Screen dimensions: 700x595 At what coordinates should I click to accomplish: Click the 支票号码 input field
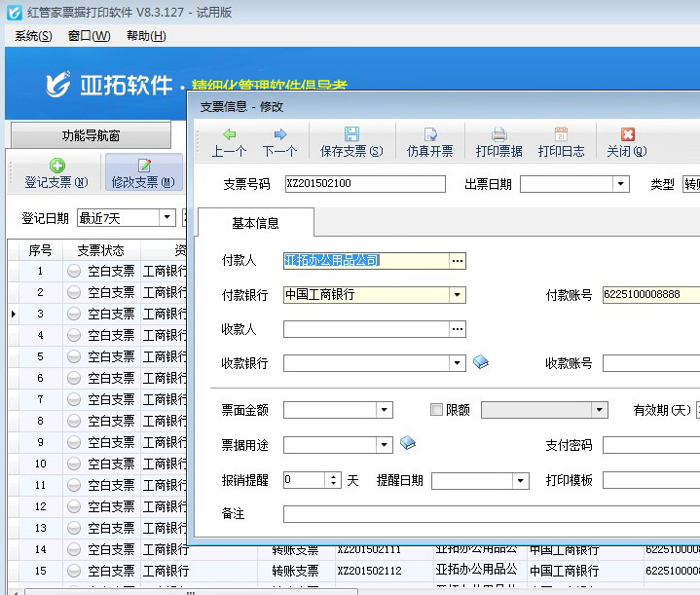click(365, 184)
